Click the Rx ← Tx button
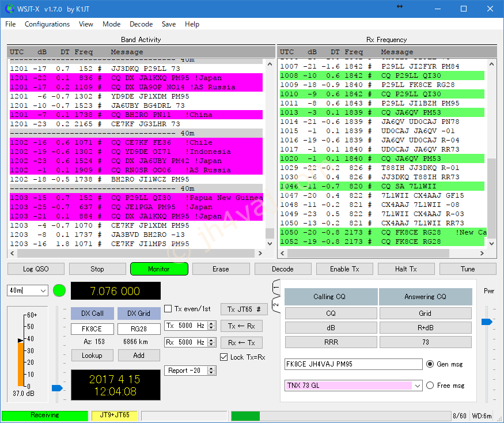504x423 pixels. point(241,342)
